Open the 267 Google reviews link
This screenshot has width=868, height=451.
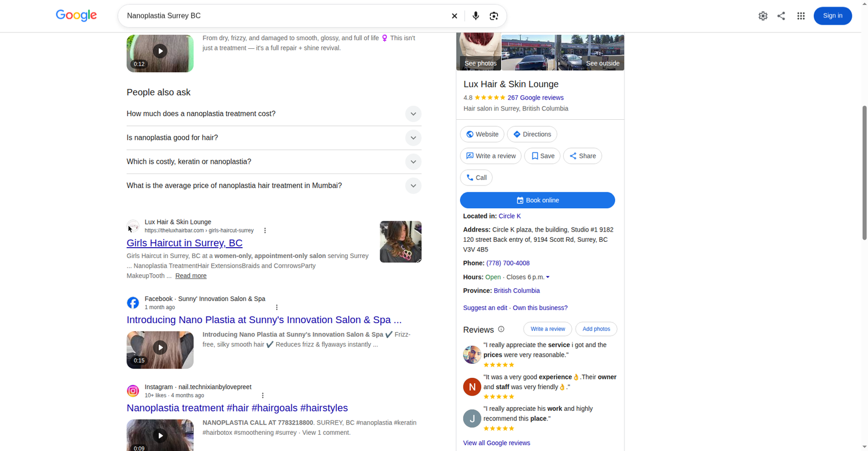pos(535,98)
